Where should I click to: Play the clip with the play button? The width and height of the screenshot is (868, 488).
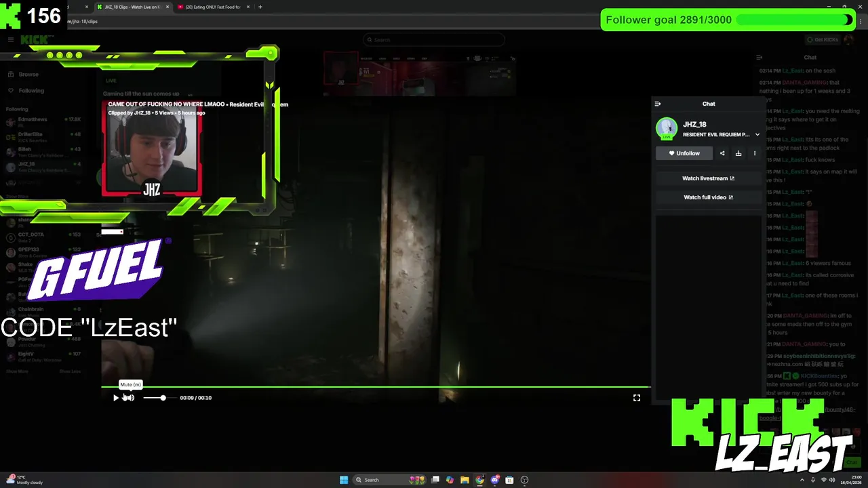click(116, 398)
